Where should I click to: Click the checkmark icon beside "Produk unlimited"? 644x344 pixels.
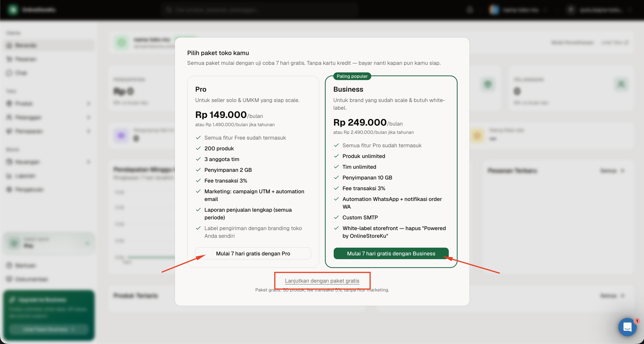(x=336, y=156)
